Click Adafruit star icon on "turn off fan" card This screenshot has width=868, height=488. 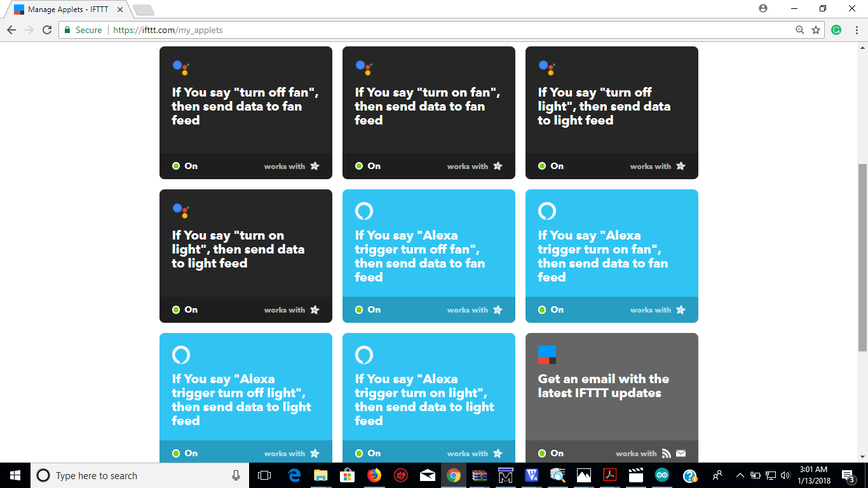coord(315,166)
